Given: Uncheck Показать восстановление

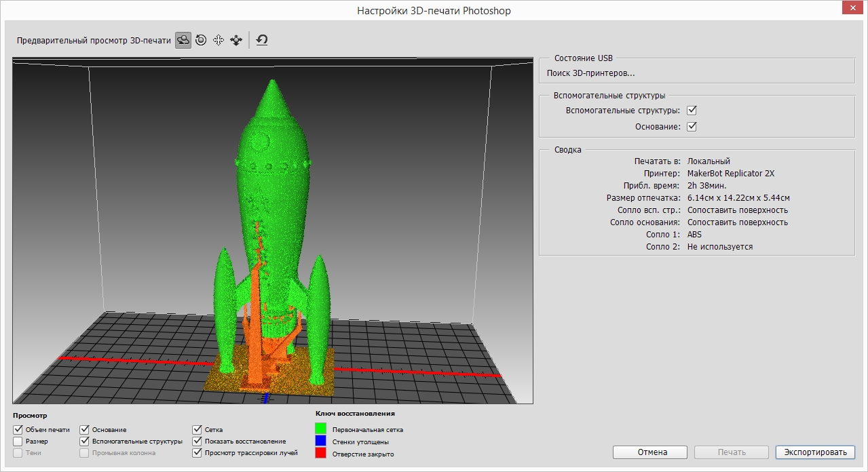Looking at the screenshot, I should (x=197, y=441).
